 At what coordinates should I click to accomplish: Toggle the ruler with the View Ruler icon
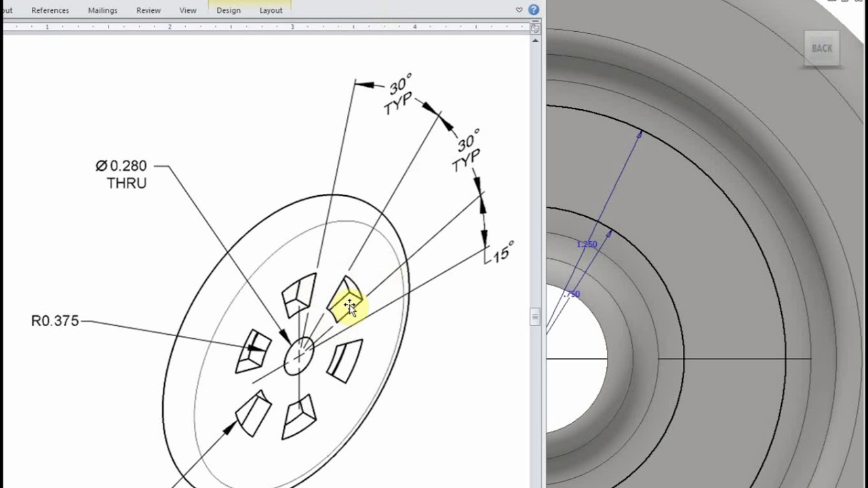click(x=536, y=28)
